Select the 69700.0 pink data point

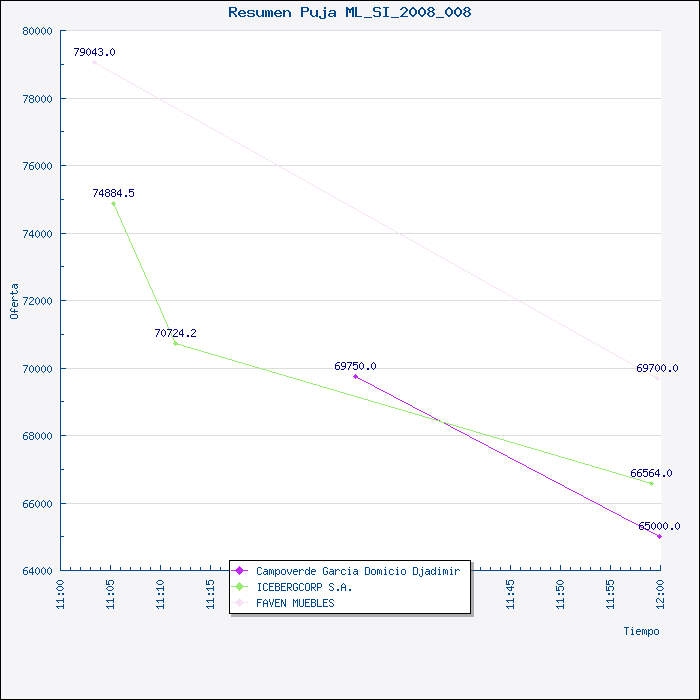(x=657, y=378)
